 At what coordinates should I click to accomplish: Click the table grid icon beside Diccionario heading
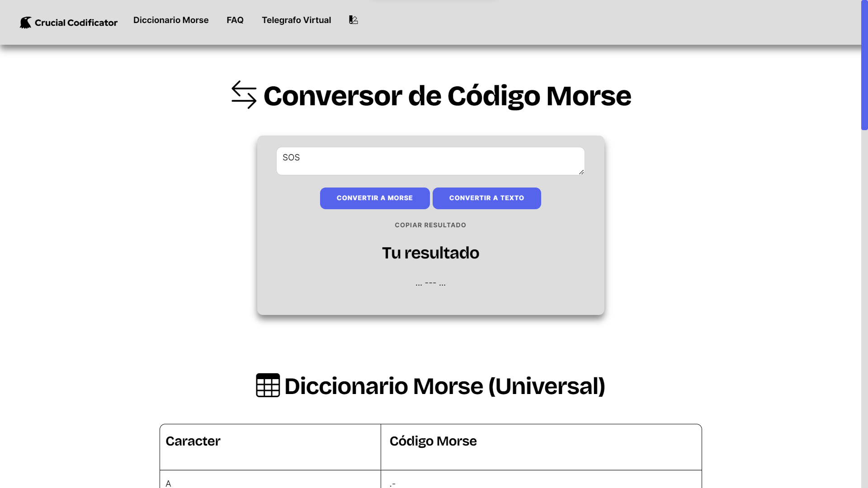[x=268, y=385]
